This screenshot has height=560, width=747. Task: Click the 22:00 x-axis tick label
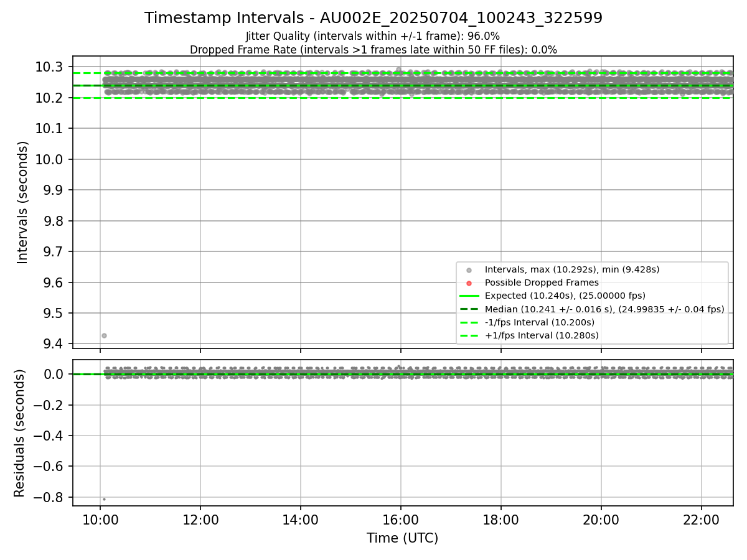pyautogui.click(x=702, y=520)
